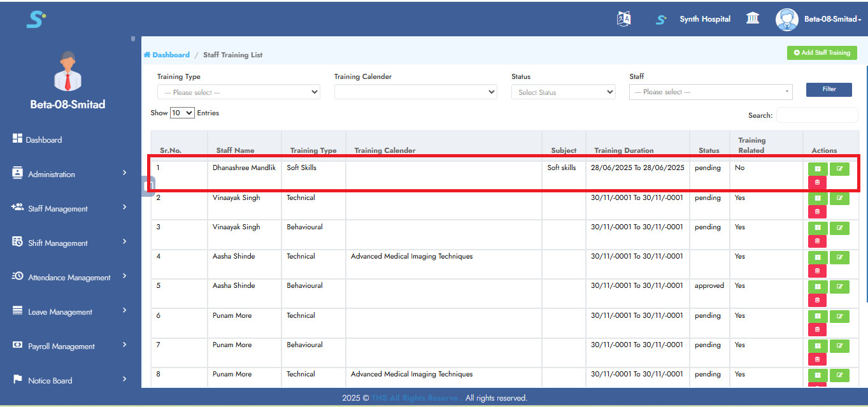Click the green view icon for row 3
Viewport: 868px width, 407px height.
(x=817, y=228)
